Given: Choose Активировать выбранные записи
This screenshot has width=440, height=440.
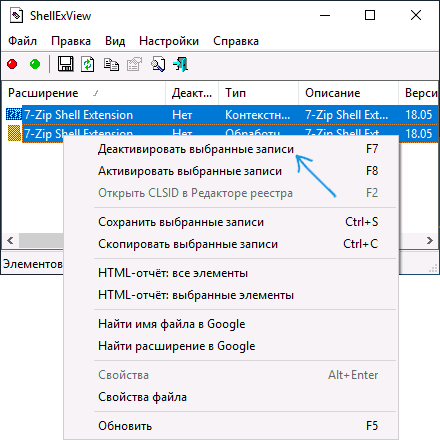Looking at the screenshot, I should pyautogui.click(x=231, y=171).
